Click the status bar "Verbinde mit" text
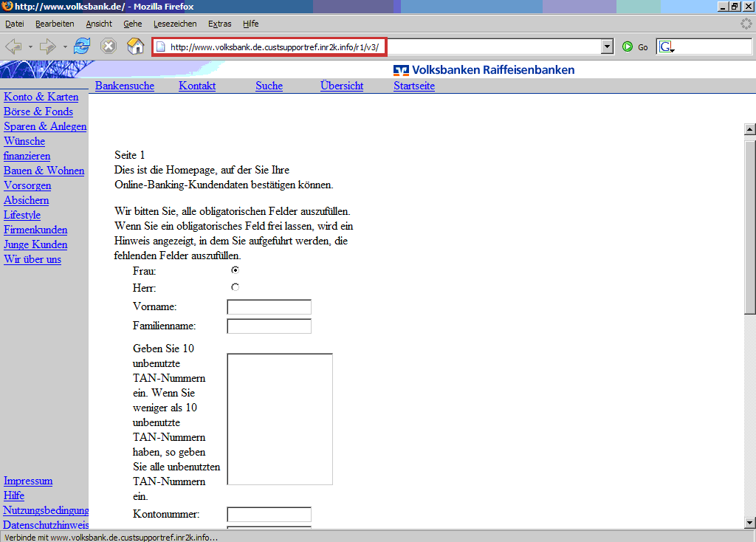 click(x=111, y=537)
